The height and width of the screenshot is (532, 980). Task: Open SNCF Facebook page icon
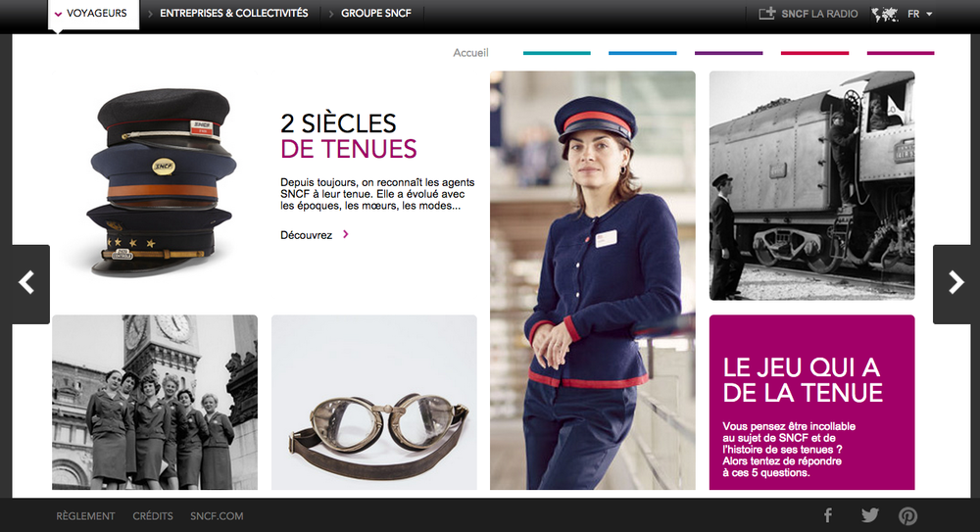coord(827,515)
